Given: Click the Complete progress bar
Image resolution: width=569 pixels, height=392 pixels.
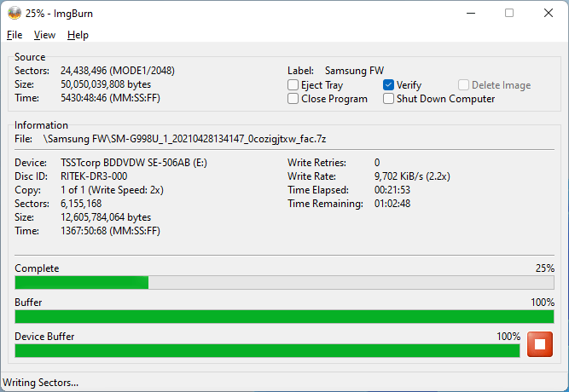Looking at the screenshot, I should (284, 283).
